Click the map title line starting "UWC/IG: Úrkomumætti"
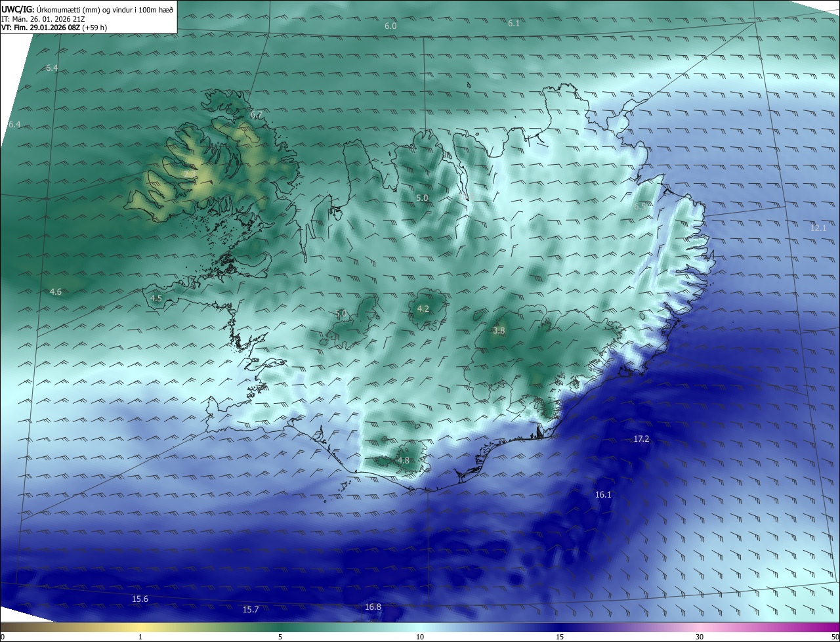Screen dimensions: 840x642 click(87, 9)
